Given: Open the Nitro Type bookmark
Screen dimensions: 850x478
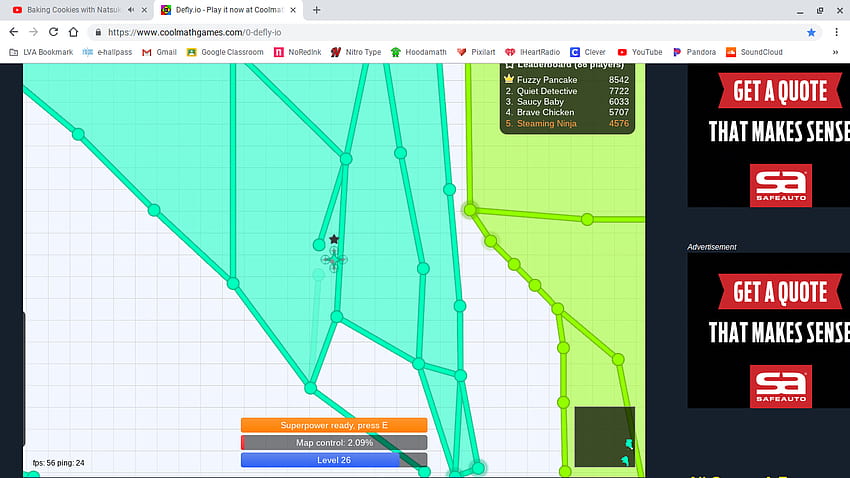Looking at the screenshot, I should point(356,52).
